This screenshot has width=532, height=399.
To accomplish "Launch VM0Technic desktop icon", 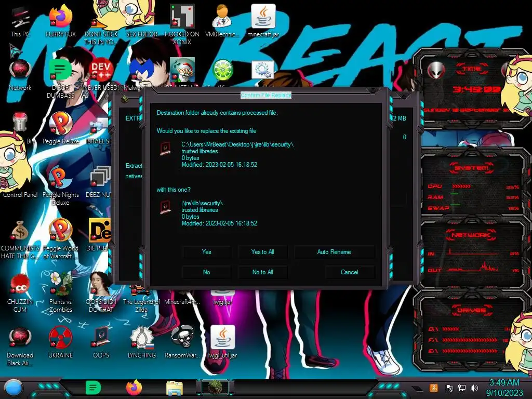I will tap(222, 21).
